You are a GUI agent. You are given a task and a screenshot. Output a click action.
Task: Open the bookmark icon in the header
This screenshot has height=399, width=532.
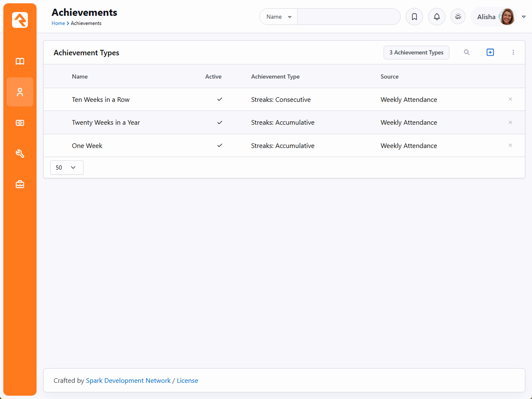pos(414,17)
